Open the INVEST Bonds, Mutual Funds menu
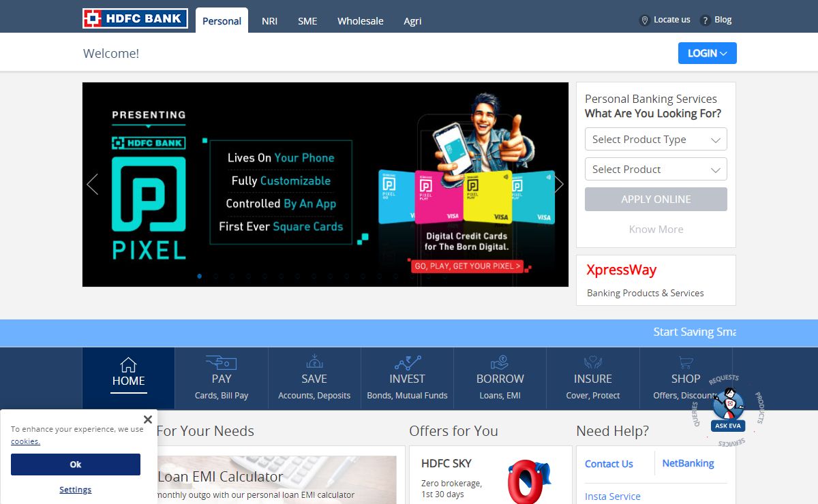Viewport: 818px width, 504px height. (407, 378)
